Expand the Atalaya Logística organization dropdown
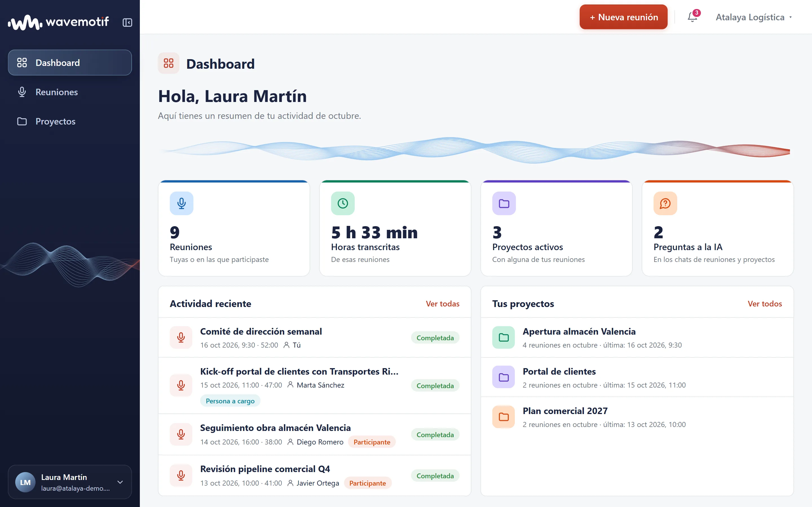The width and height of the screenshot is (812, 507). pyautogui.click(x=754, y=17)
